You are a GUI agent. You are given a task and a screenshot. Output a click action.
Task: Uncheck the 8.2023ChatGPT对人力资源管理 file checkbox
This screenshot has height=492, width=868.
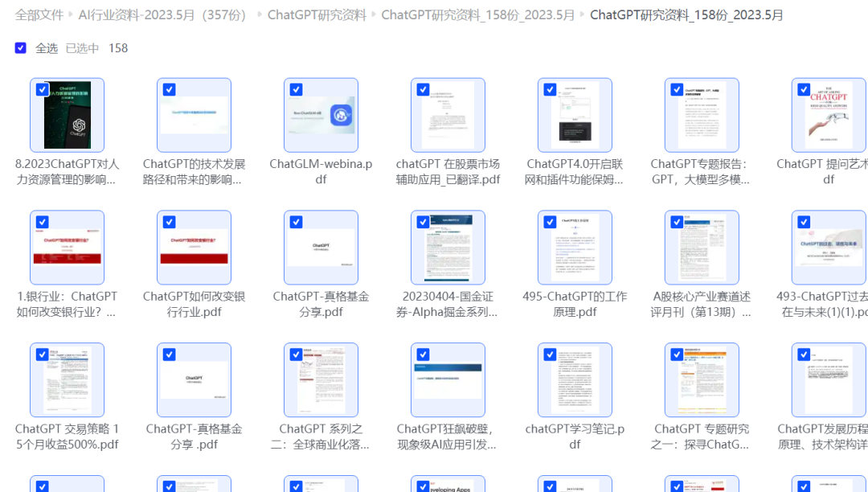point(42,90)
